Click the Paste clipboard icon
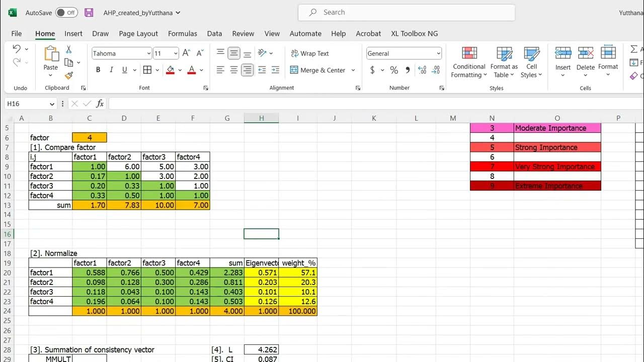The width and height of the screenshot is (644, 362). tap(51, 54)
